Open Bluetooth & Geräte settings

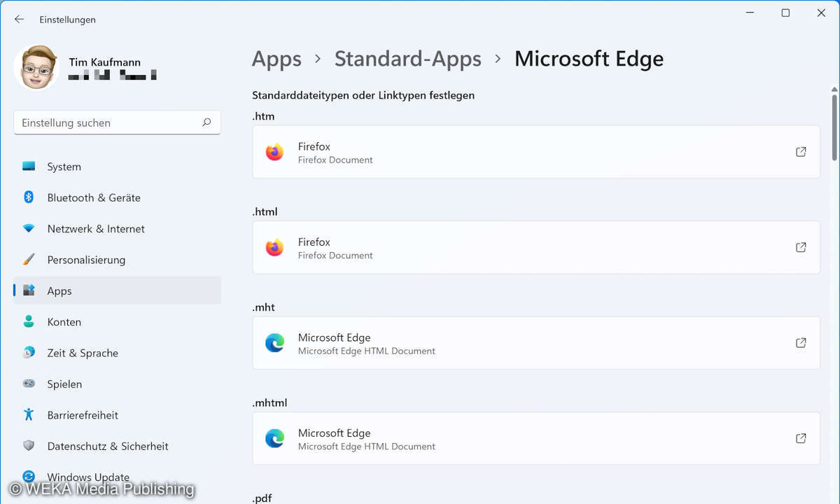pyautogui.click(x=118, y=197)
